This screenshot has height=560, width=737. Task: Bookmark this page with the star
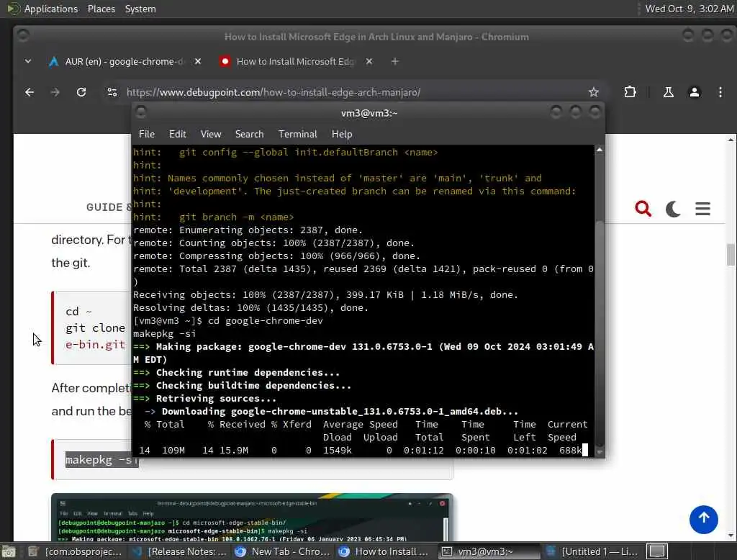point(594,92)
